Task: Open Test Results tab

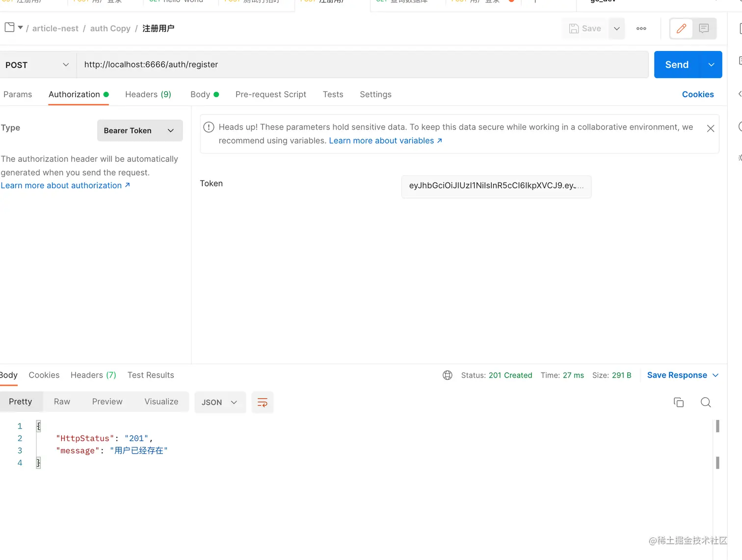Action: point(151,375)
